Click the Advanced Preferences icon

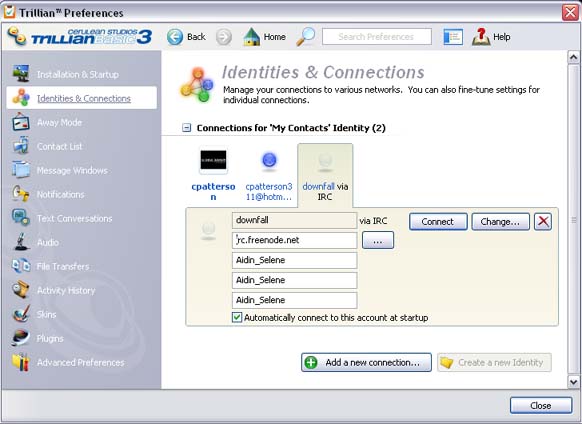coord(21,362)
